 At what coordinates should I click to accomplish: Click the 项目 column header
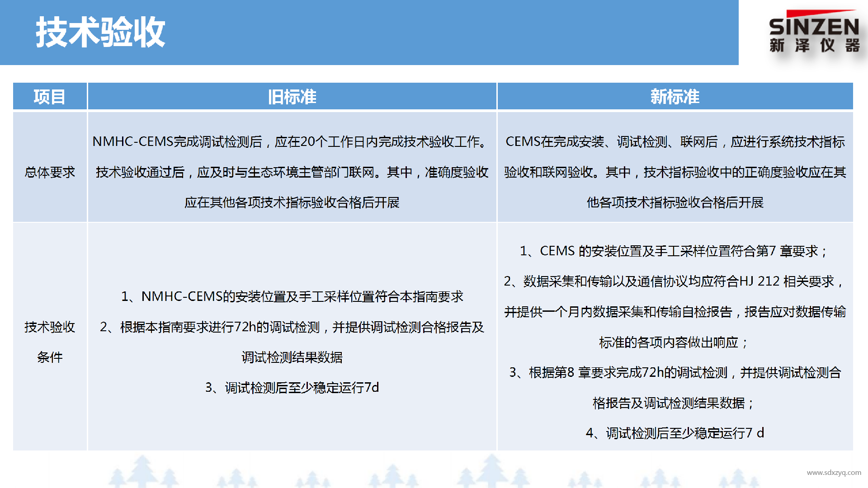coord(50,96)
